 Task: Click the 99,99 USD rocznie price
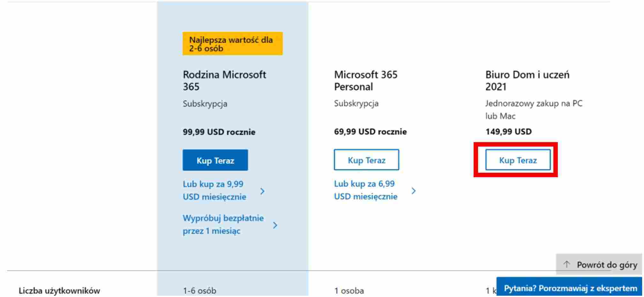[219, 132]
